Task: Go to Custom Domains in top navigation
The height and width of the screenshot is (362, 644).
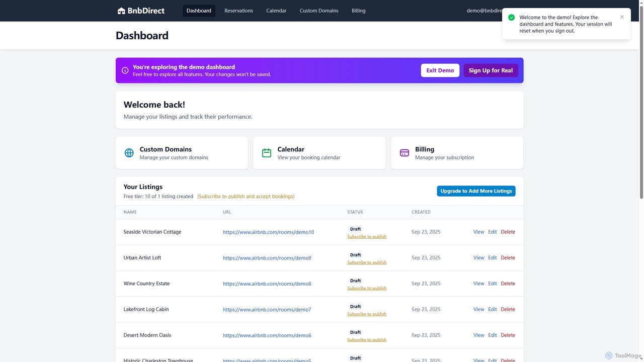Action: [x=319, y=11]
